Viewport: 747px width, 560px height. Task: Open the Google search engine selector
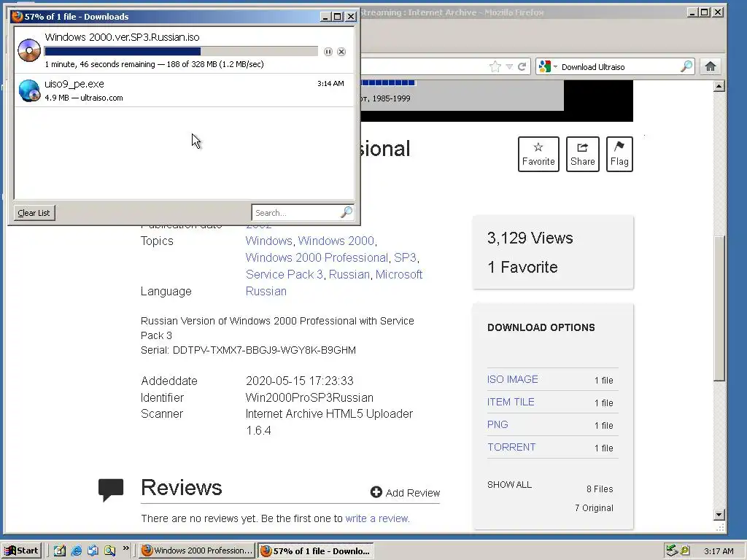[x=547, y=66]
